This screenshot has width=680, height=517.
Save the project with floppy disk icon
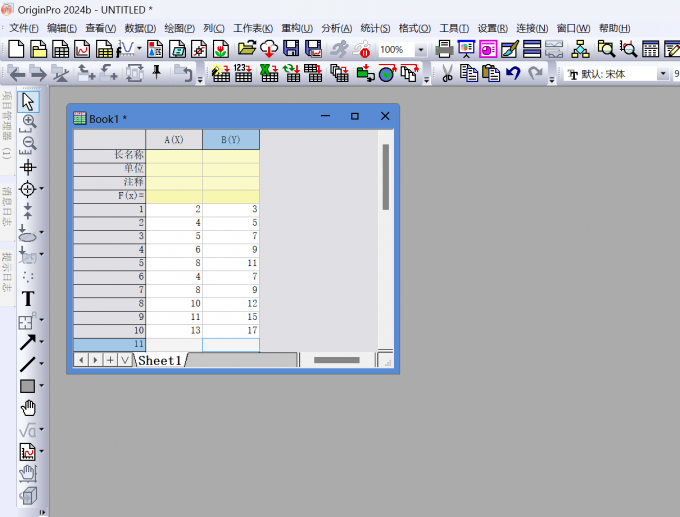(x=291, y=49)
